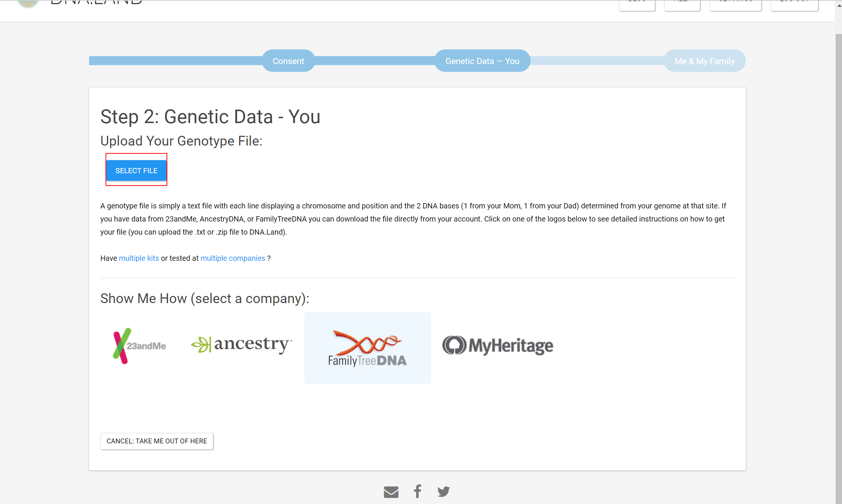Open the Twitter bird footer icon

(444, 492)
